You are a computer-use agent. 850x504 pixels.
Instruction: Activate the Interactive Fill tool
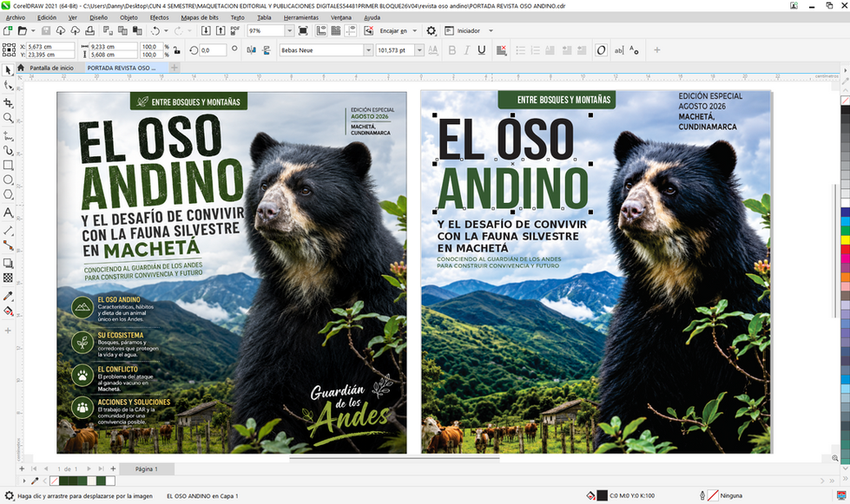(8, 311)
